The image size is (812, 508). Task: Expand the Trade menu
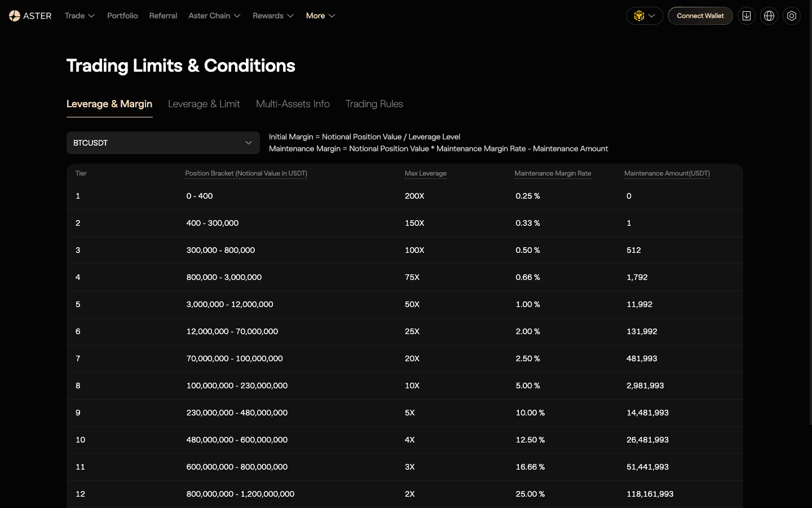(80, 16)
